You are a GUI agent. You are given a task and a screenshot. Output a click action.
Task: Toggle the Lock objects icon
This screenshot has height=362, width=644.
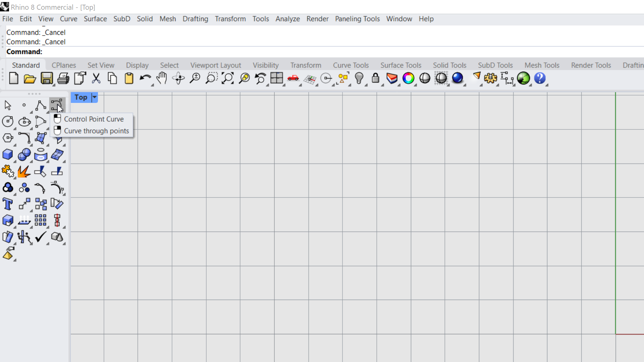tap(376, 78)
